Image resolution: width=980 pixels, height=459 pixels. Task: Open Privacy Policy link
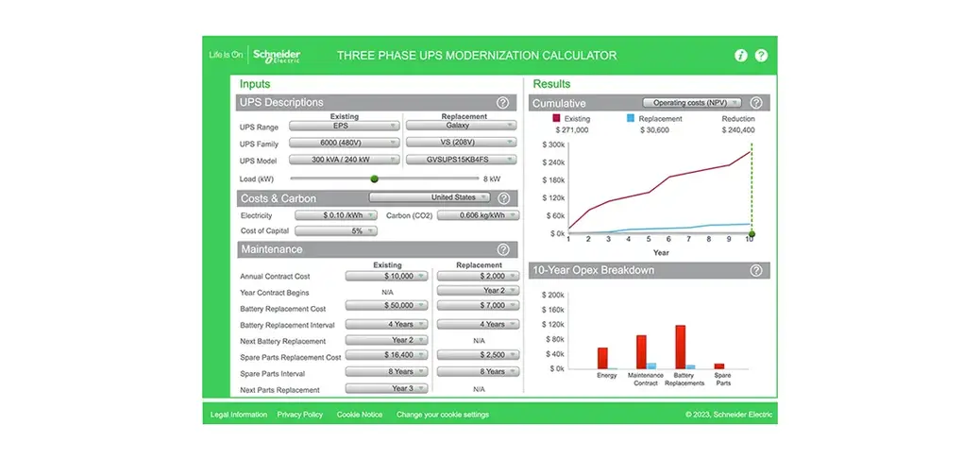tap(300, 415)
